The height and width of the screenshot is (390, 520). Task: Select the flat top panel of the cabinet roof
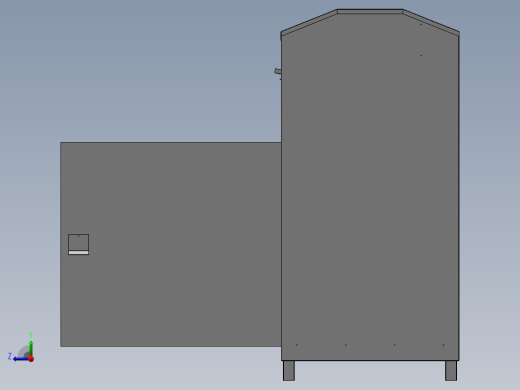click(370, 12)
